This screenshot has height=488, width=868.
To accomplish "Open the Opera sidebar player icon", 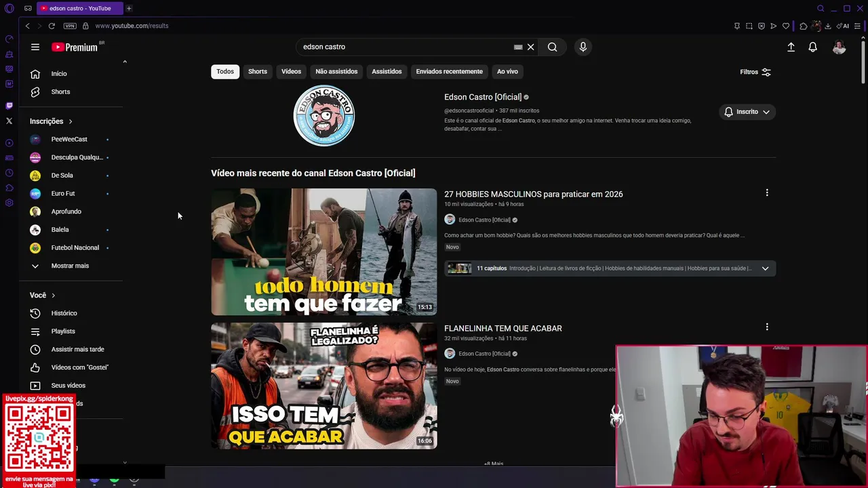I will click(x=9, y=143).
